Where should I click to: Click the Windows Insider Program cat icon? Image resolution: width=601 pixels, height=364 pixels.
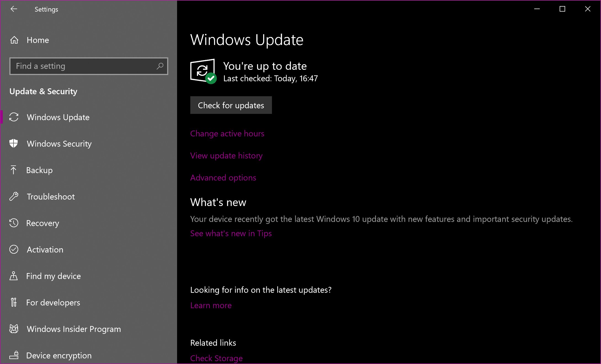pos(14,329)
